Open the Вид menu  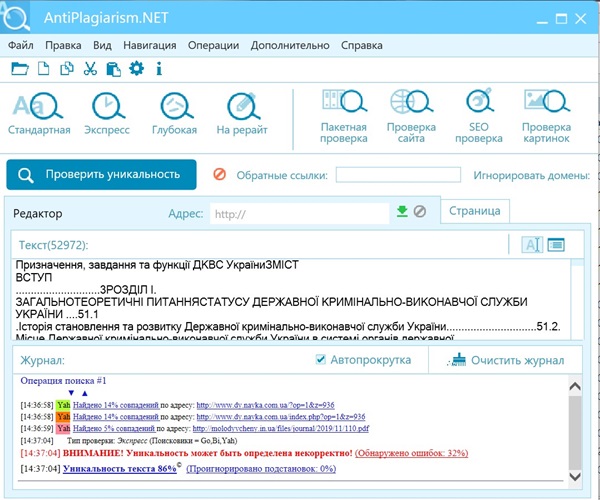[102, 45]
